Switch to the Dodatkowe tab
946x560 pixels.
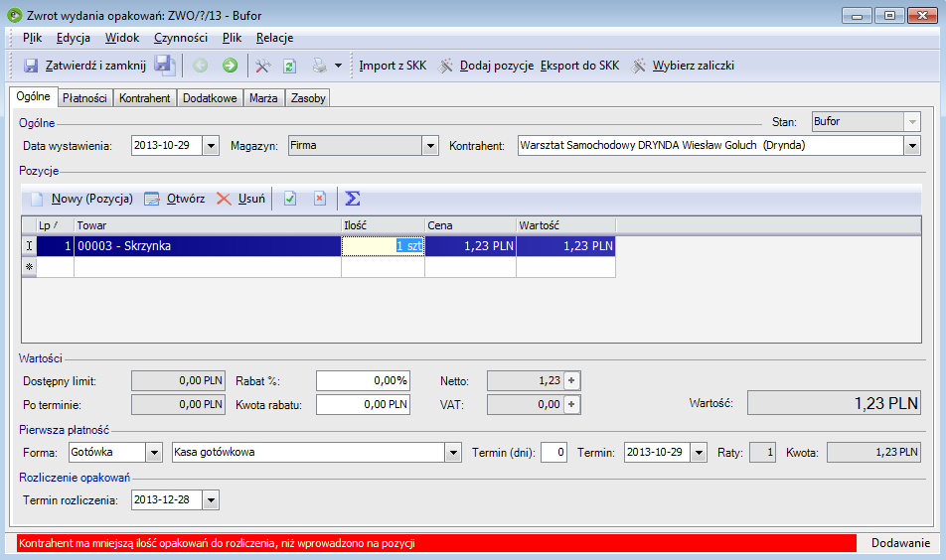click(210, 98)
